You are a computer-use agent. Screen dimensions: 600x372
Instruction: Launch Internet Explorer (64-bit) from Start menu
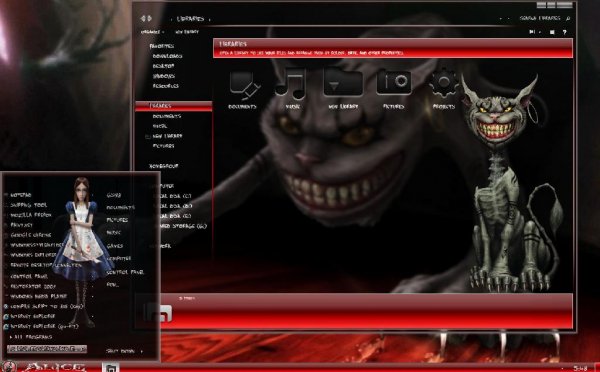pyautogui.click(x=41, y=327)
